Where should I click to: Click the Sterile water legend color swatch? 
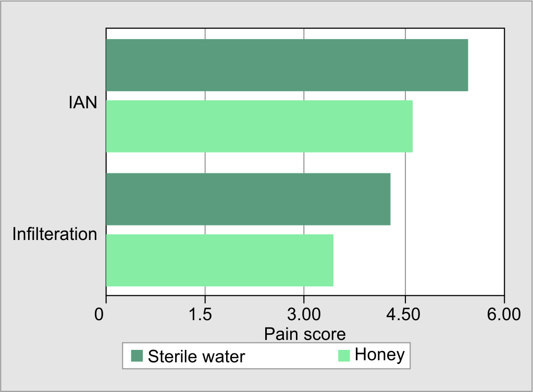tap(137, 356)
